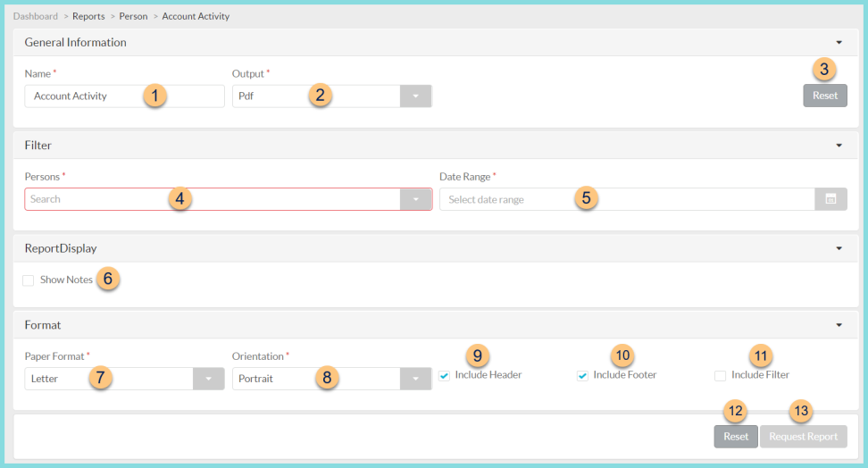Collapse the Format section
The width and height of the screenshot is (868, 468).
[x=839, y=325]
